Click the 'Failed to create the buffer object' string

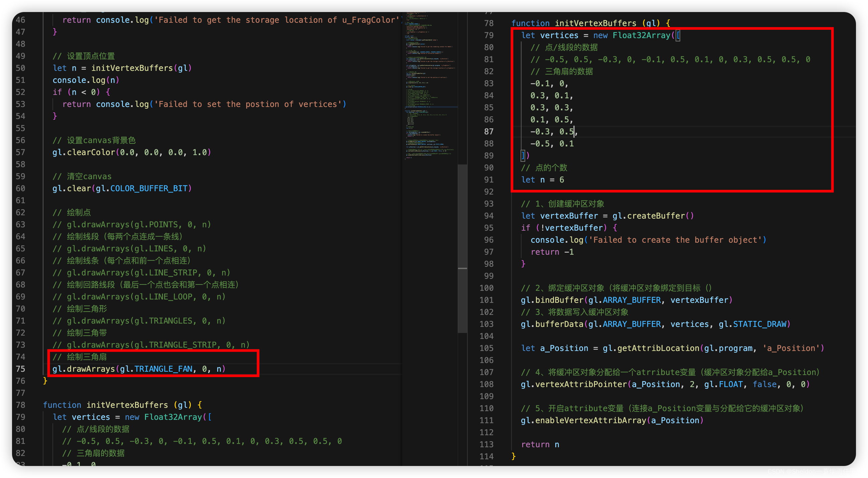pos(675,240)
